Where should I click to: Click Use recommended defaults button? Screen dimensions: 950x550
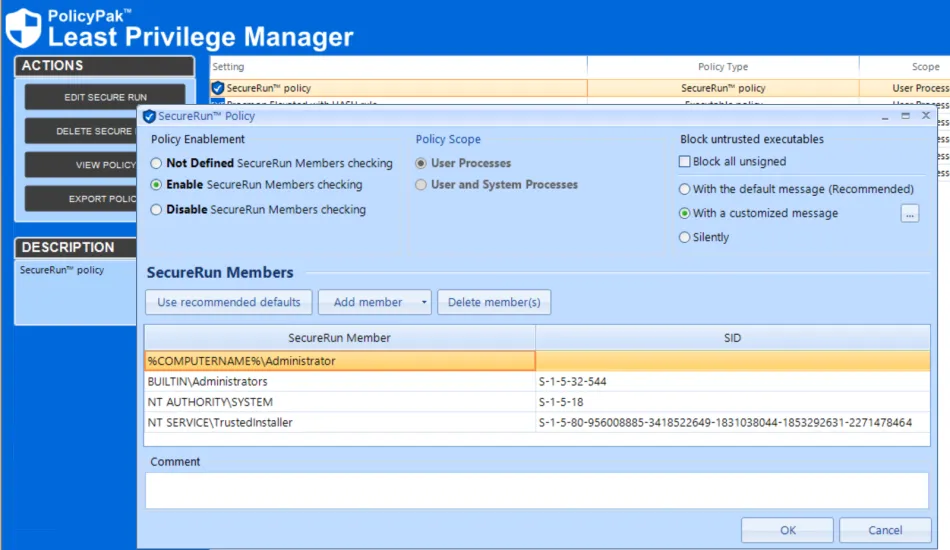click(229, 302)
